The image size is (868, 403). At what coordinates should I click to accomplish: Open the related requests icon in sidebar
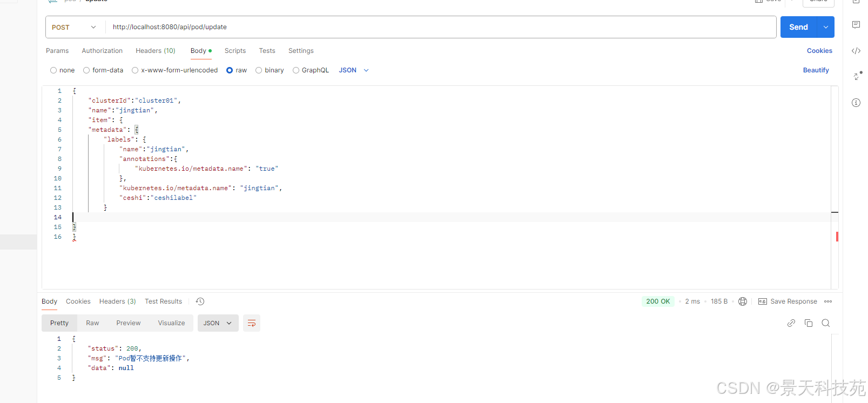(x=857, y=76)
